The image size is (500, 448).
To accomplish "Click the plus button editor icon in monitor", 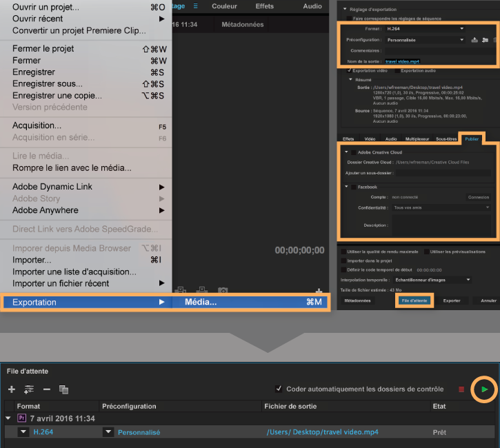I will (x=319, y=290).
